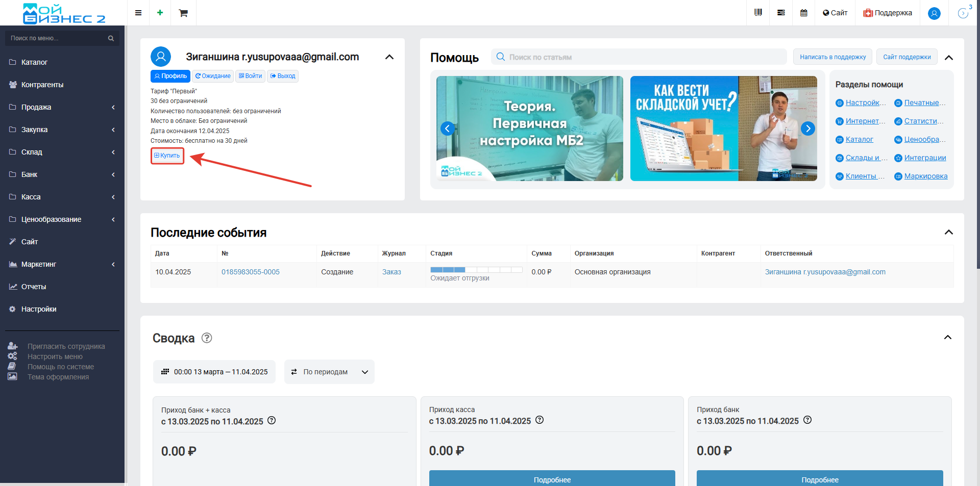Expand the Закупка sidebar section
Image resolution: width=980 pixels, height=486 pixels.
tap(62, 130)
